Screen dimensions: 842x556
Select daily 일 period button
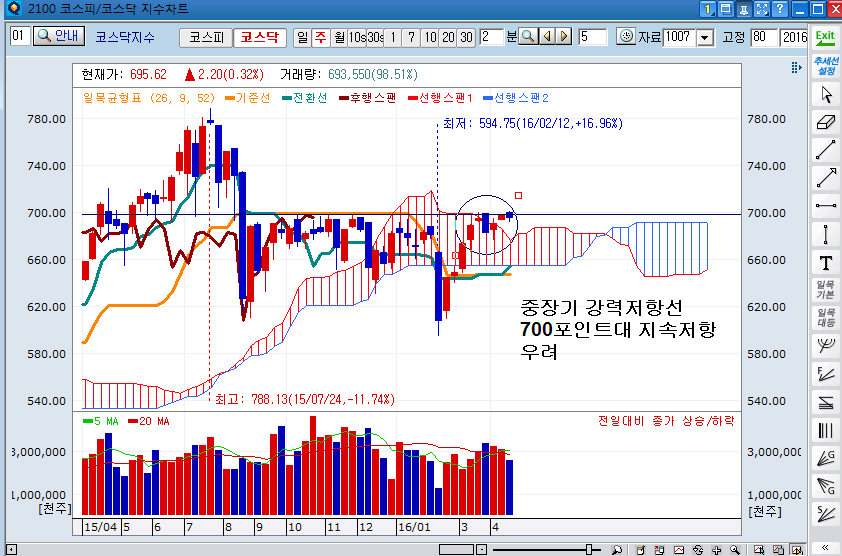coord(303,37)
